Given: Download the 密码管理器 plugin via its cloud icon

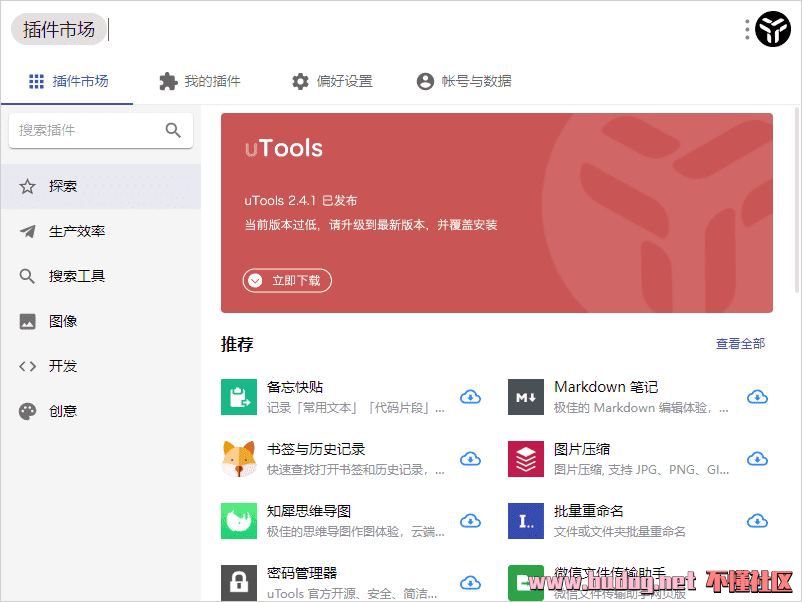Looking at the screenshot, I should click(470, 583).
